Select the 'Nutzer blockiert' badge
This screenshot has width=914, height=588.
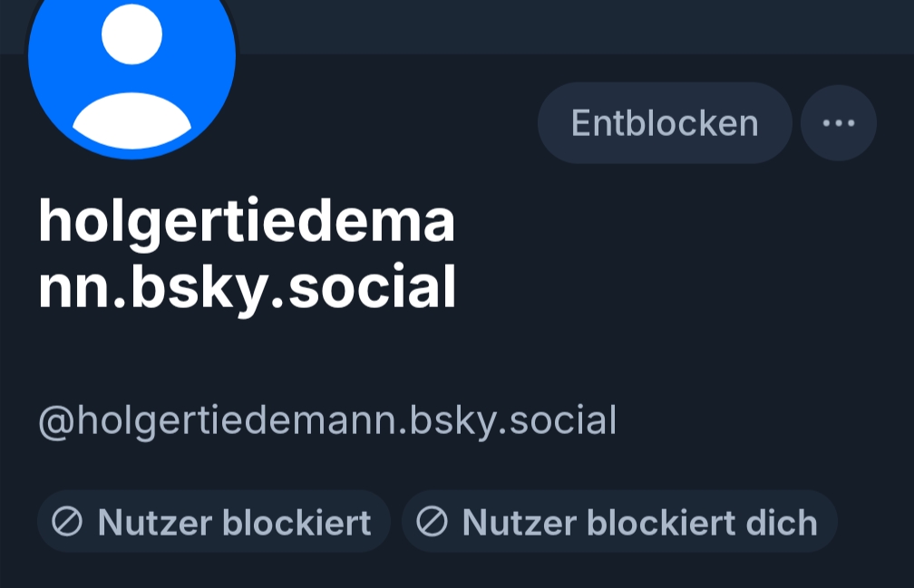tap(214, 522)
